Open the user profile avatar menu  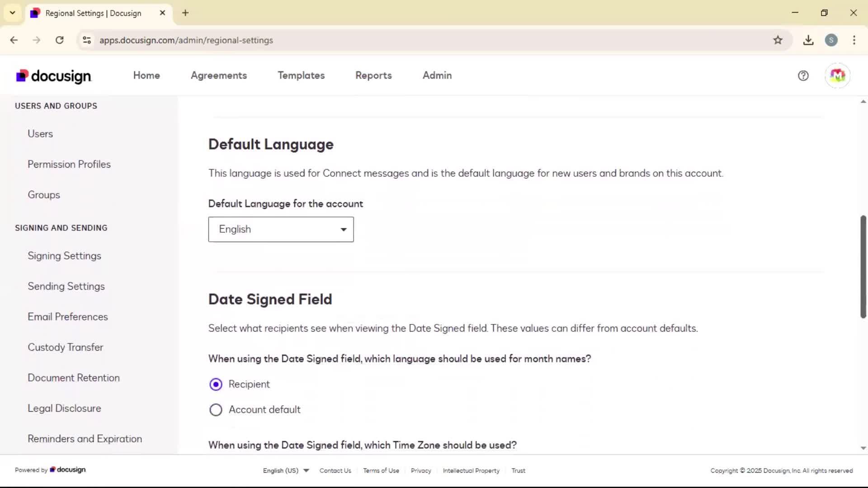pyautogui.click(x=837, y=75)
